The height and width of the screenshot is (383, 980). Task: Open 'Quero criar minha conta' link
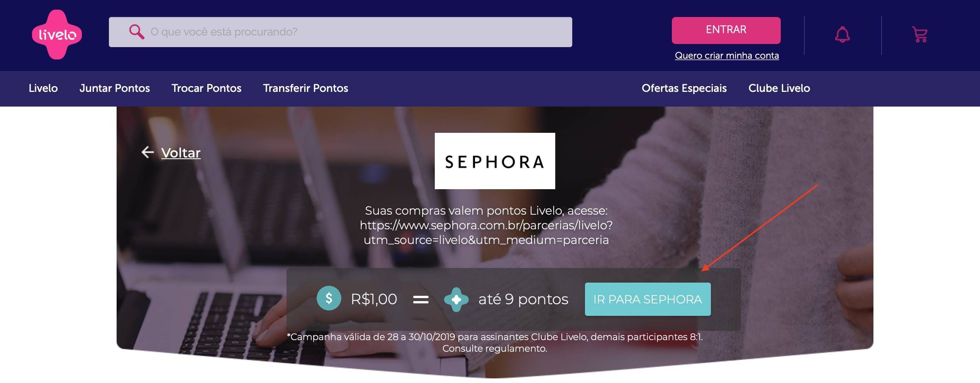coord(727,56)
